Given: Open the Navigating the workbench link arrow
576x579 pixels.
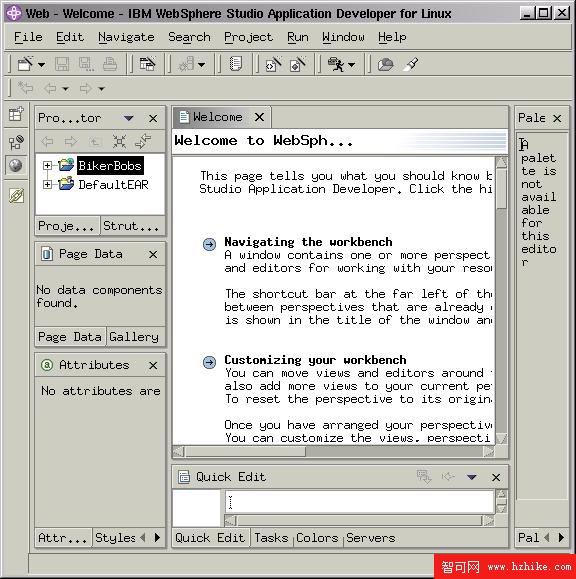Looking at the screenshot, I should coord(209,244).
